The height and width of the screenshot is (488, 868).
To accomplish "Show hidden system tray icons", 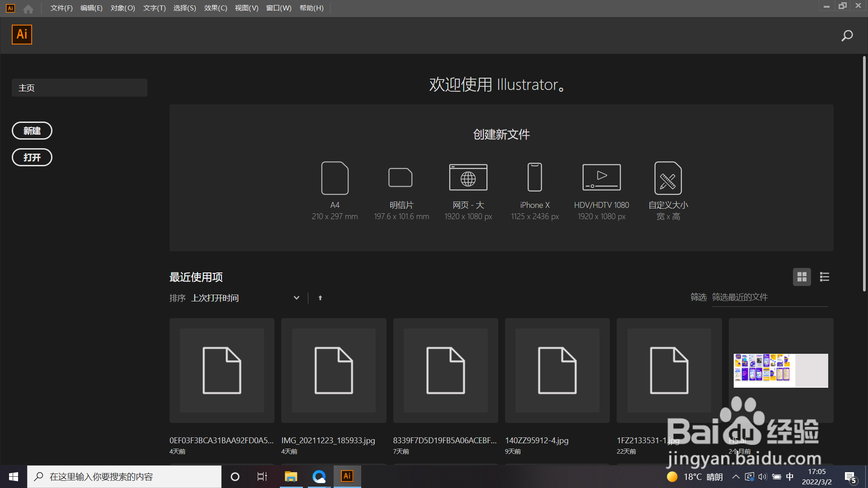I will click(736, 477).
